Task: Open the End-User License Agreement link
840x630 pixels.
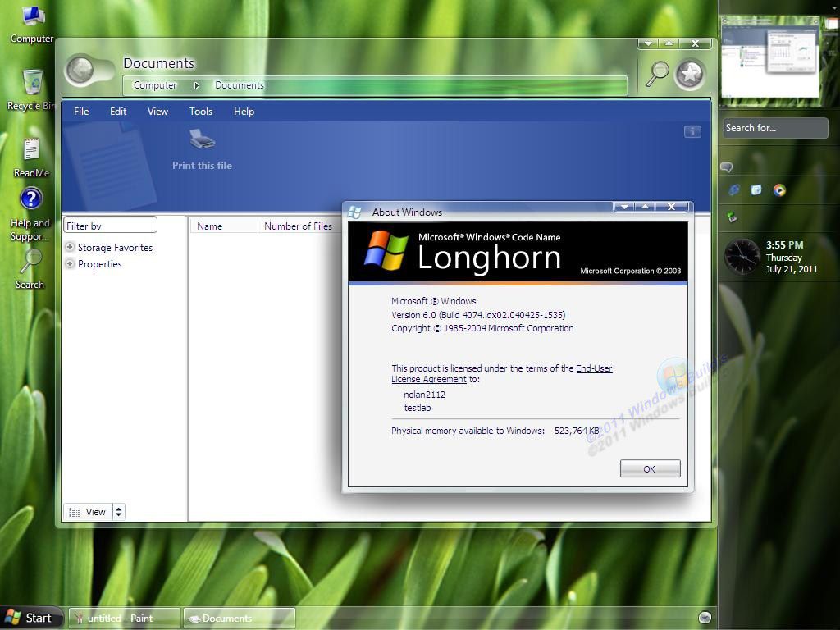Action: tap(501, 373)
